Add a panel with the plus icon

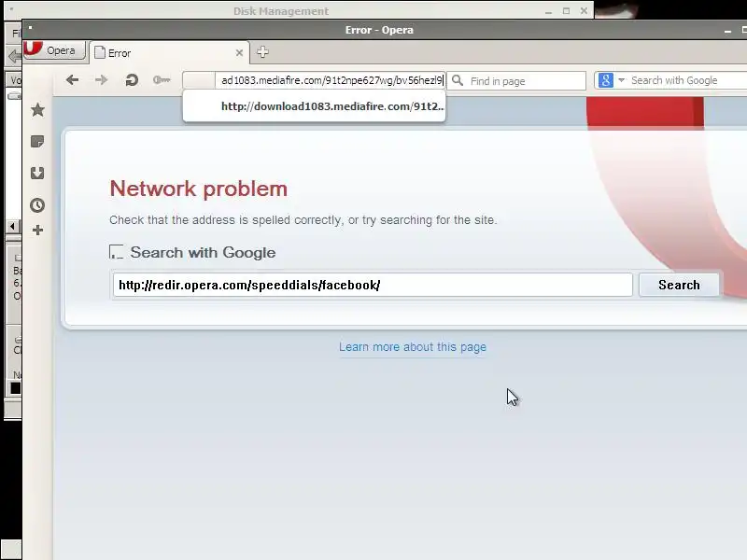(37, 231)
